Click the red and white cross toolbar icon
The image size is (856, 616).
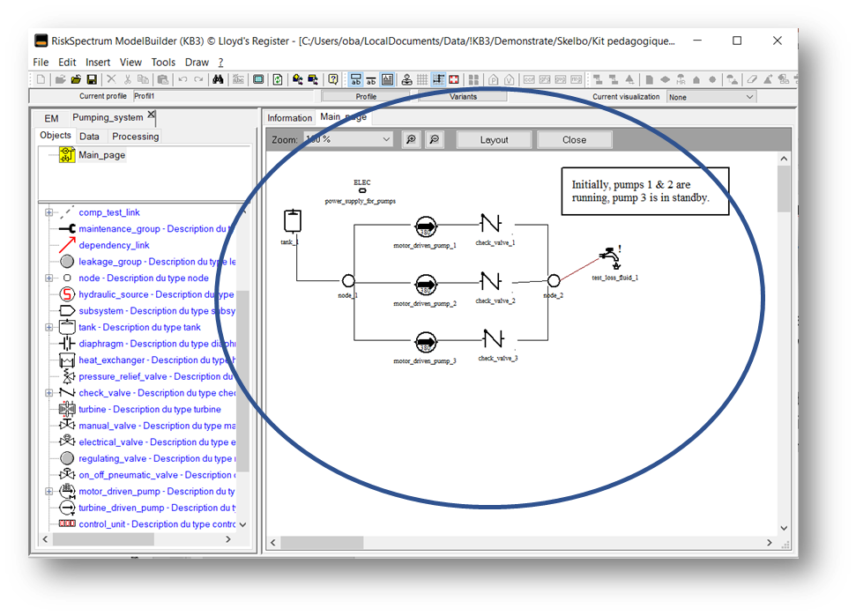point(454,79)
